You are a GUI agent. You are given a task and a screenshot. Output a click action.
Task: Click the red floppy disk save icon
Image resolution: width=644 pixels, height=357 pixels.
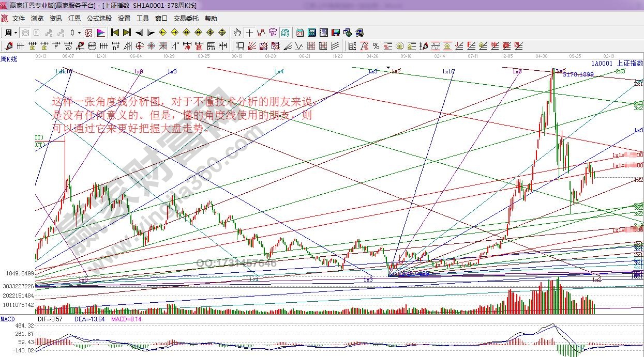[336, 33]
